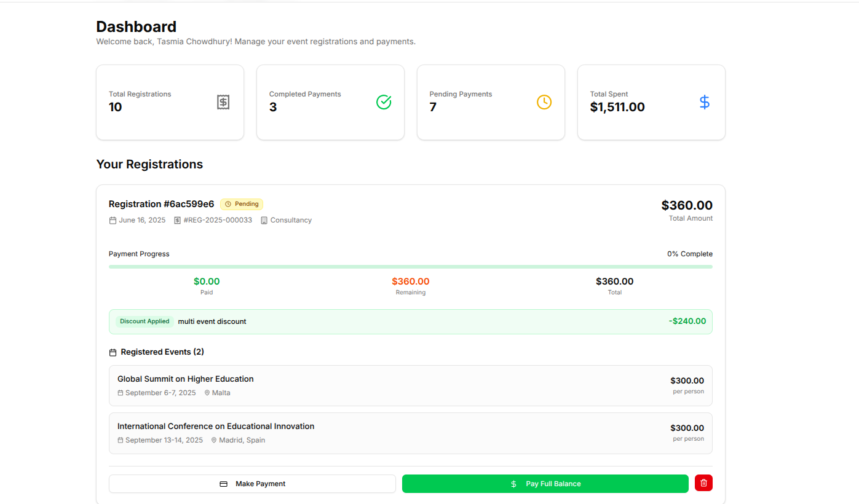859x504 pixels.
Task: Click the calendar icon beside Registered Events heading
Action: (113, 352)
